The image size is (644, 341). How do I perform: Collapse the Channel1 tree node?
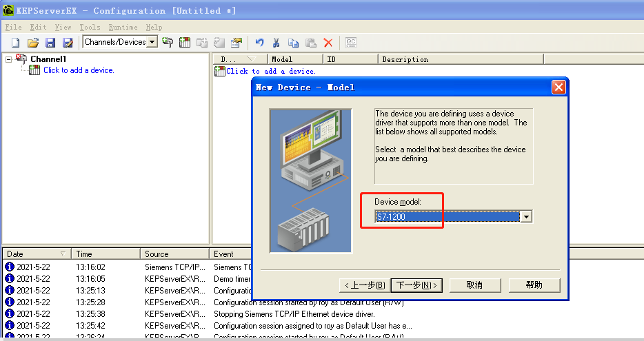9,59
